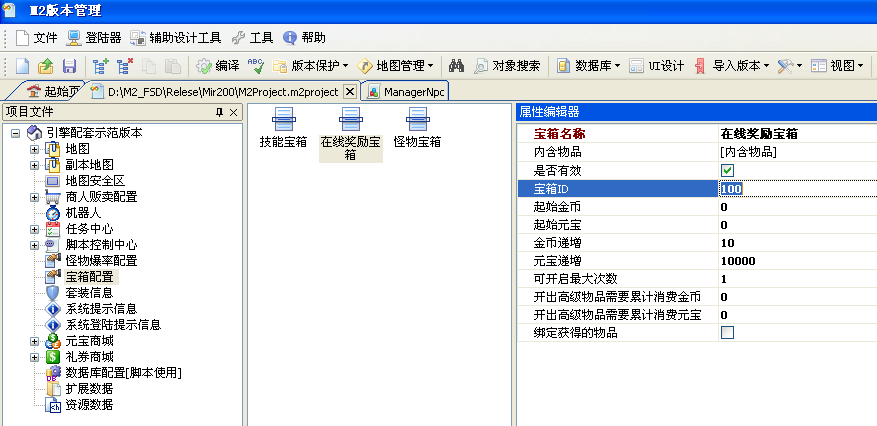Image resolution: width=877 pixels, height=426 pixels.
Task: Click the binoculars find icon
Action: pyautogui.click(x=456, y=66)
